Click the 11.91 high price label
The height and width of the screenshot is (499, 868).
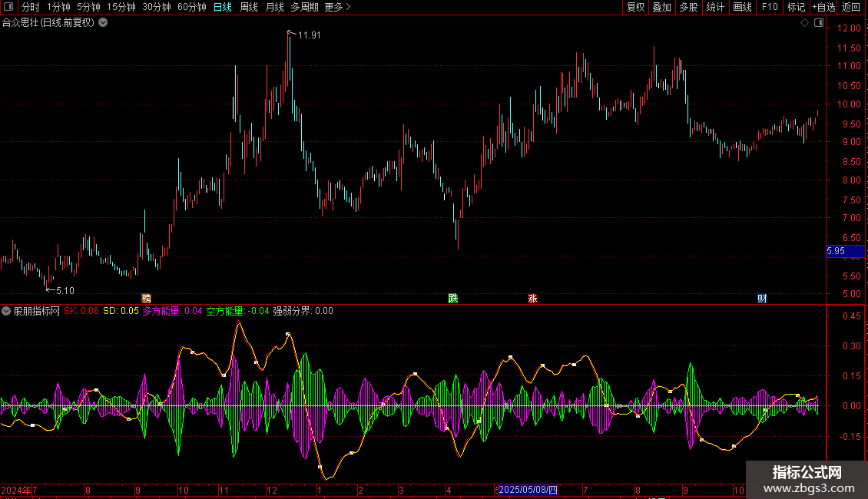coord(310,35)
